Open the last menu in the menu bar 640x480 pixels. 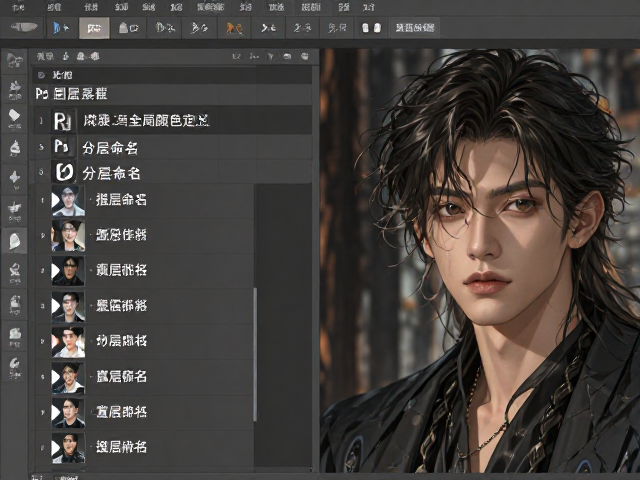(x=369, y=7)
